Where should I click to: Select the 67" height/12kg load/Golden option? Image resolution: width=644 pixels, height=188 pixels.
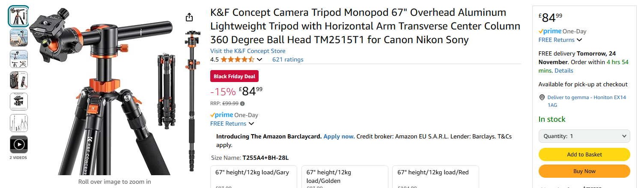[x=345, y=176]
